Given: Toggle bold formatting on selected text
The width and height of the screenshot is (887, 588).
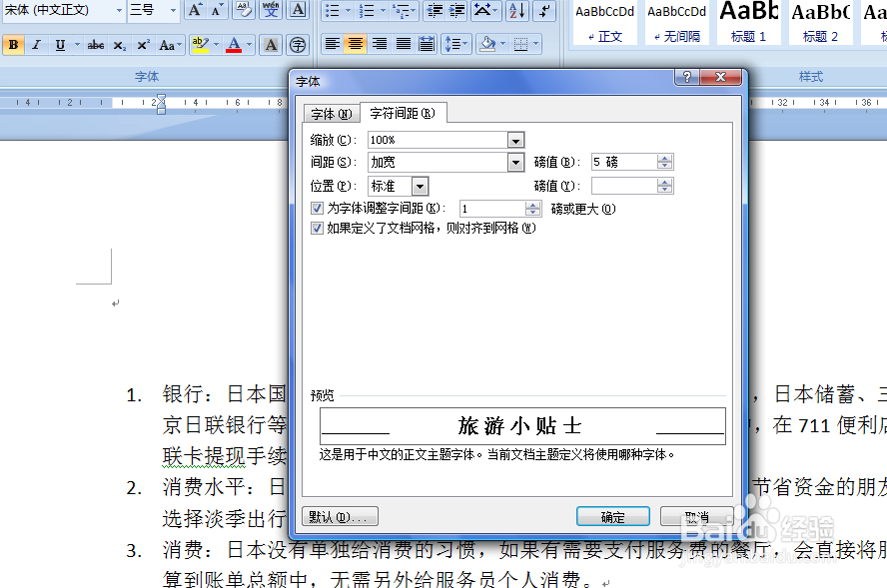Looking at the screenshot, I should 13,45.
